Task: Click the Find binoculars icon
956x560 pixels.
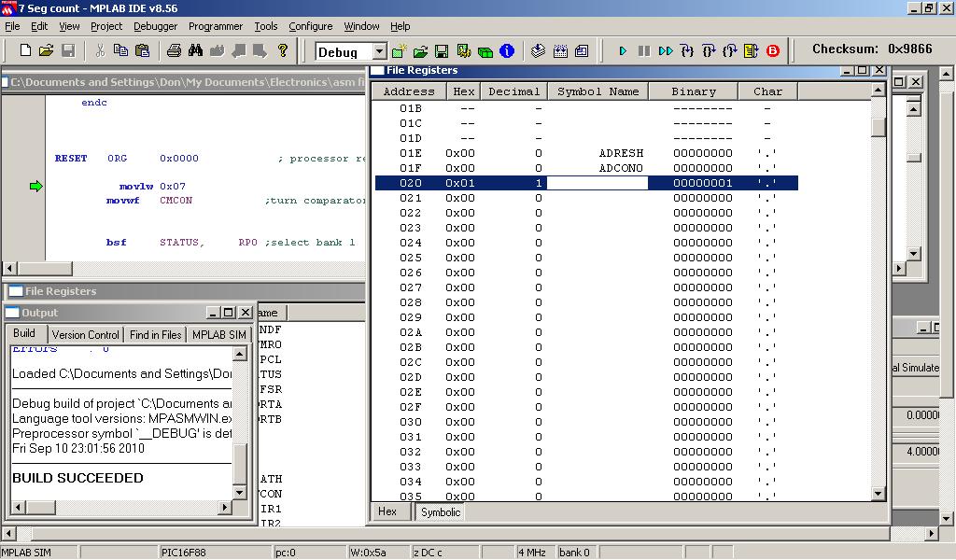Action: (195, 50)
